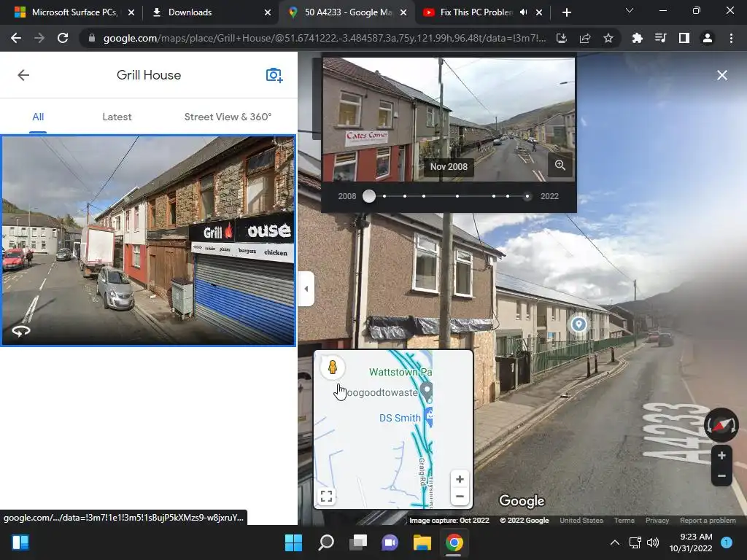Add a photo with camera icon

tap(274, 75)
